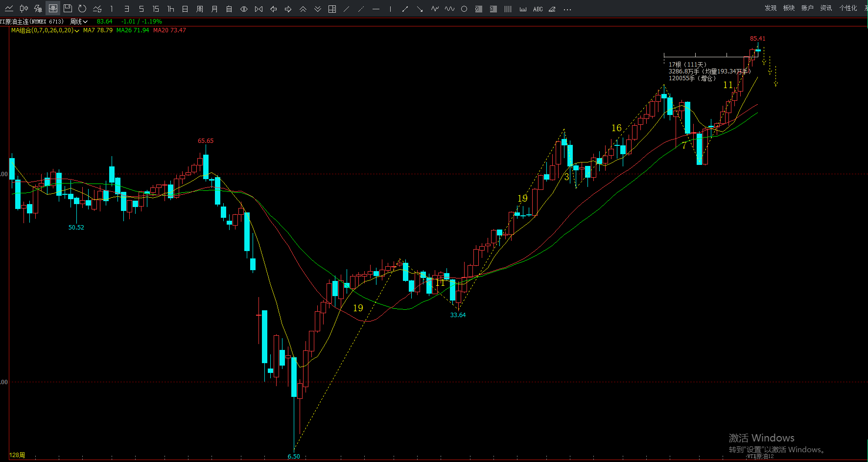Viewport: 868px width, 462px height.
Task: Select the horizontal line drawing tool
Action: pyautogui.click(x=375, y=9)
